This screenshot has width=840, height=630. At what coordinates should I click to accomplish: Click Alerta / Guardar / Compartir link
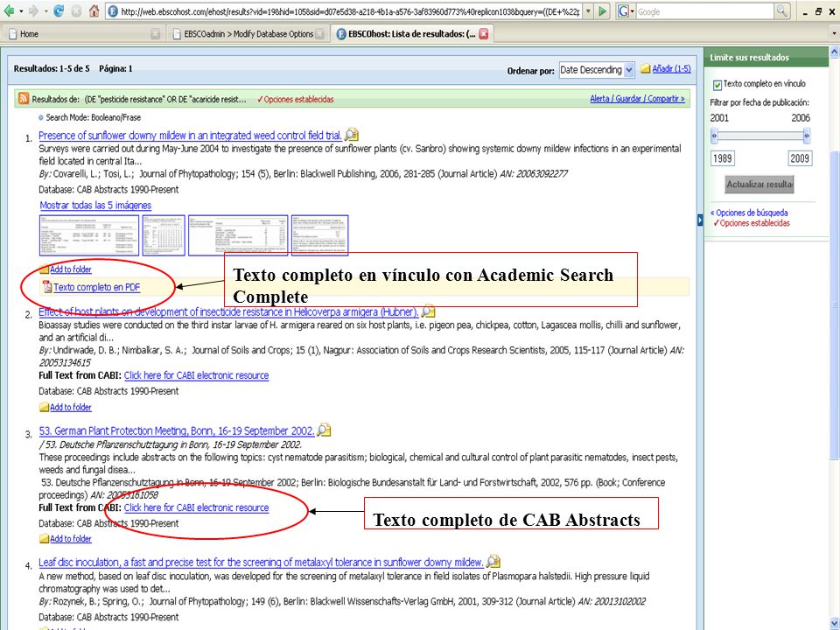click(637, 99)
